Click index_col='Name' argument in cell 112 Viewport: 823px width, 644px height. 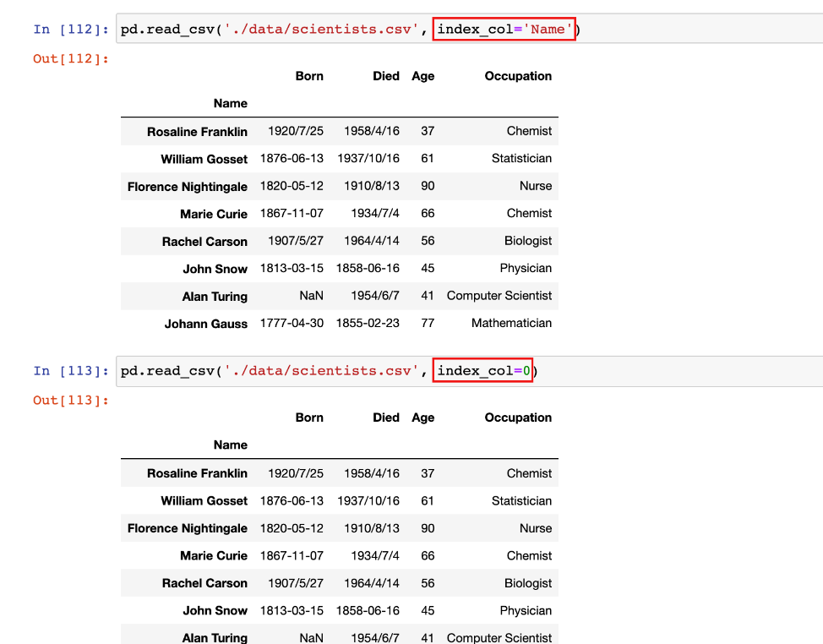[x=504, y=29]
